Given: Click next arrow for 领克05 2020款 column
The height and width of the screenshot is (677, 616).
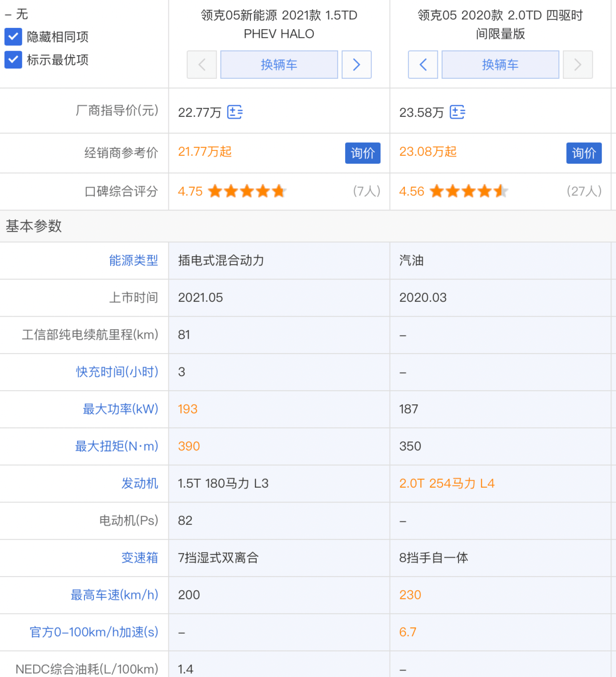Looking at the screenshot, I should click(x=577, y=64).
